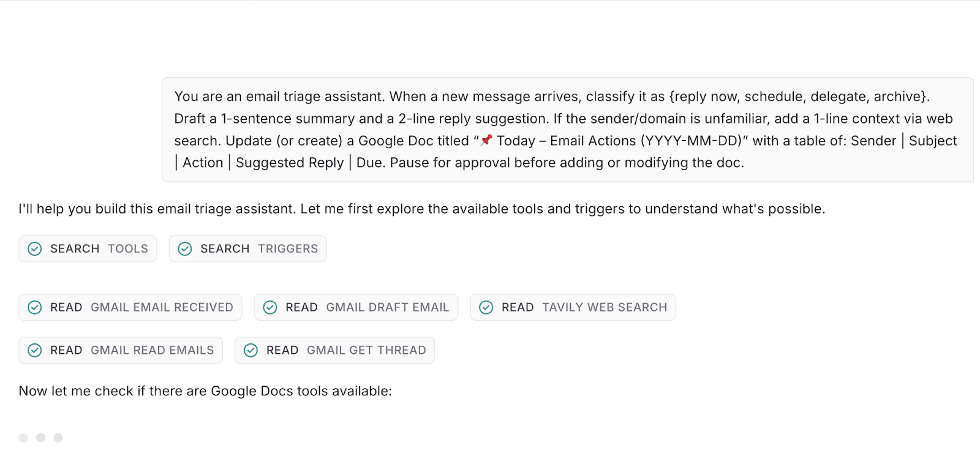Click the checkmark on Tavily Web Search
980x475 pixels.
[x=486, y=307]
